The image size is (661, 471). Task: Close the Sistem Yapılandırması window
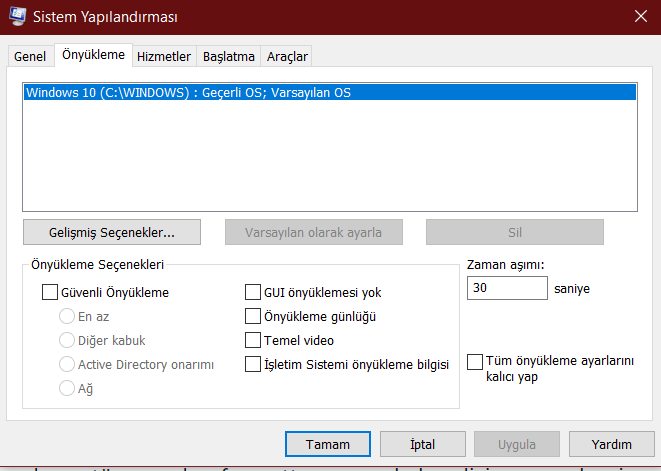[641, 16]
